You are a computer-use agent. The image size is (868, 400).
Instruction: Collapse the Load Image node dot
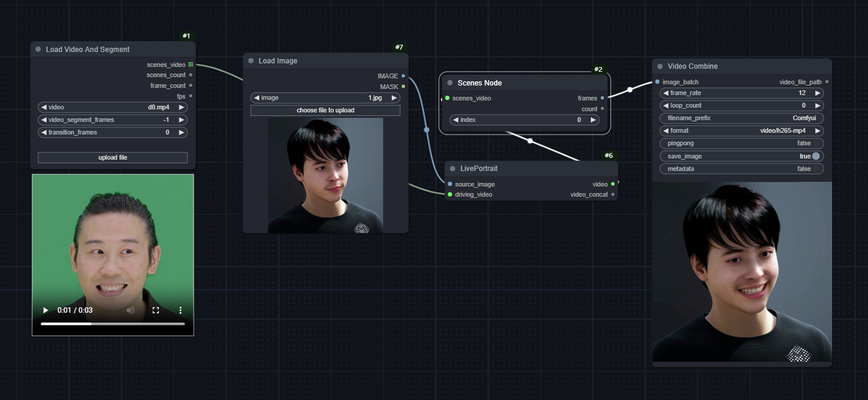tap(251, 61)
